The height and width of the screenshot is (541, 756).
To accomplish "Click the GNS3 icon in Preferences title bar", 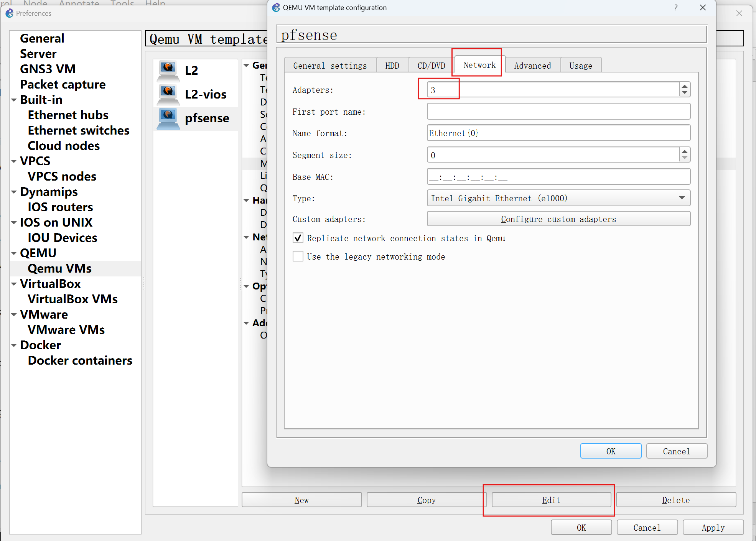I will coord(9,13).
